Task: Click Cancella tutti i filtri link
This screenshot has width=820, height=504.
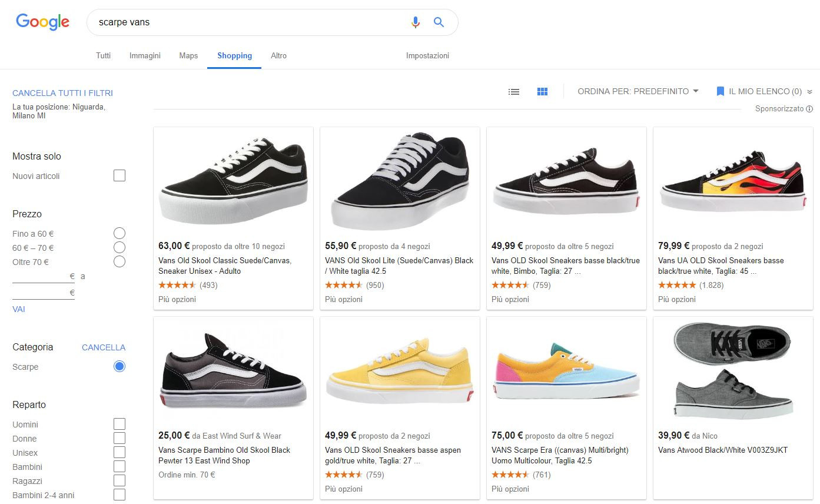Action: 62,93
